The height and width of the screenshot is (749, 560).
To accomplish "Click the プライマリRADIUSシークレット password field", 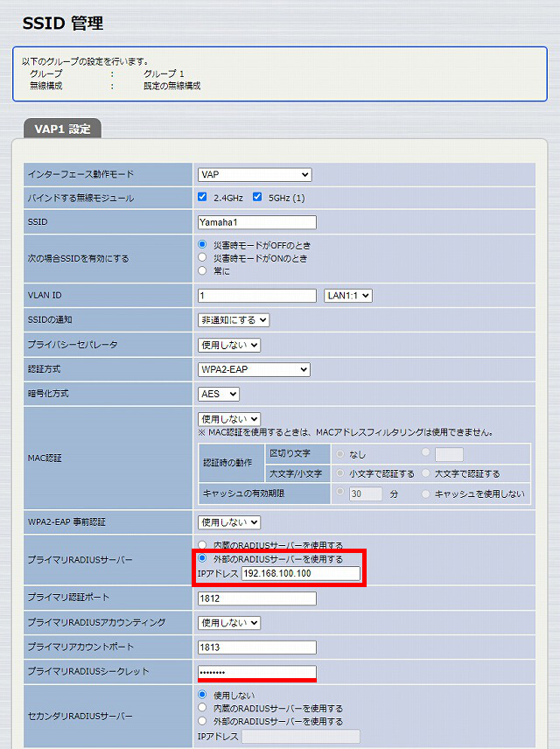I will pos(257,672).
